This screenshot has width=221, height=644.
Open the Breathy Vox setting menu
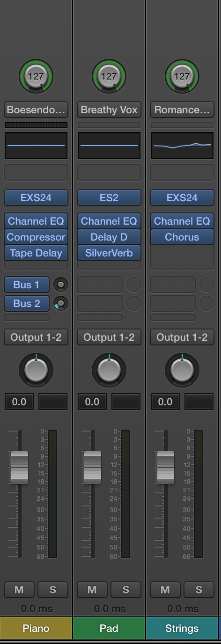tap(109, 110)
